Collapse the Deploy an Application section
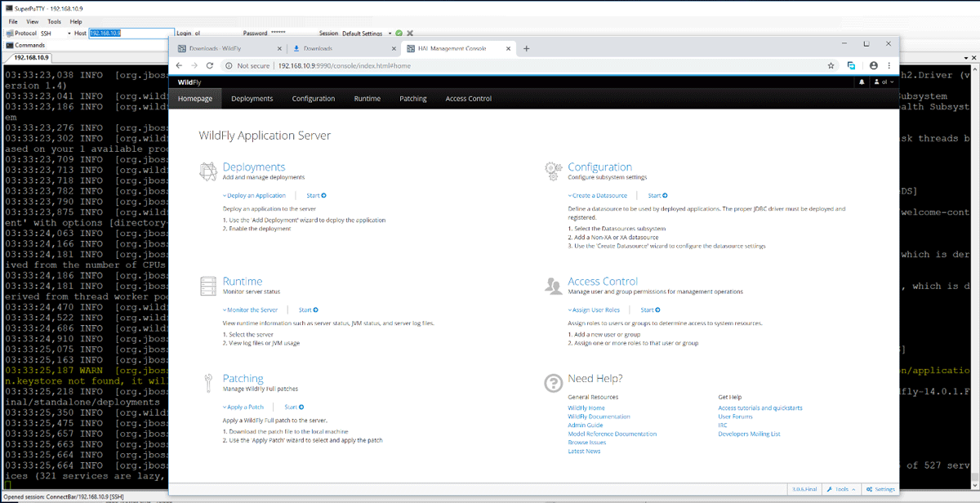 255,196
